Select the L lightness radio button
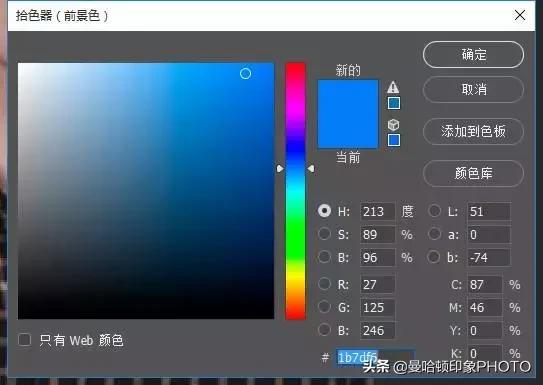The width and height of the screenshot is (543, 385). 434,211
